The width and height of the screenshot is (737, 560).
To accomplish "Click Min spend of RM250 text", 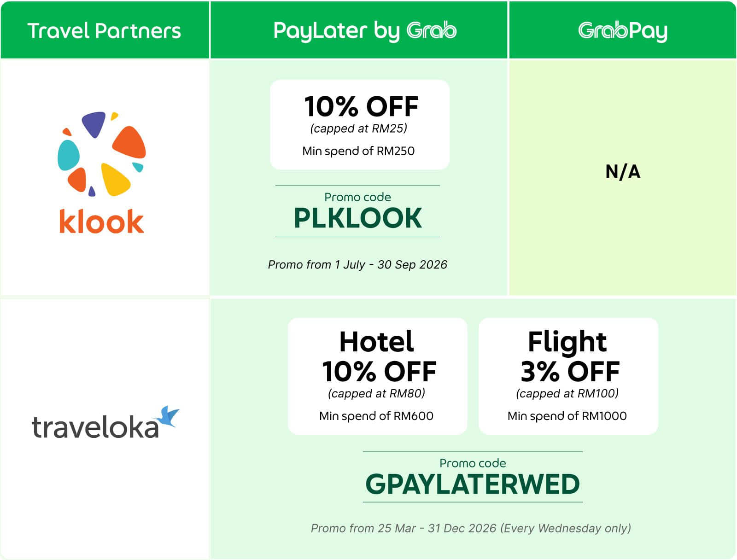I will point(358,151).
